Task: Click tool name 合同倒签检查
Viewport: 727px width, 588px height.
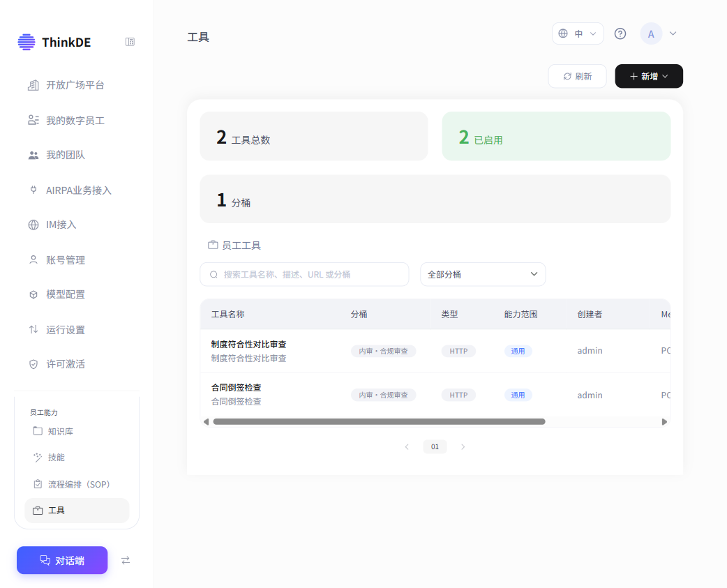Action: [236, 387]
